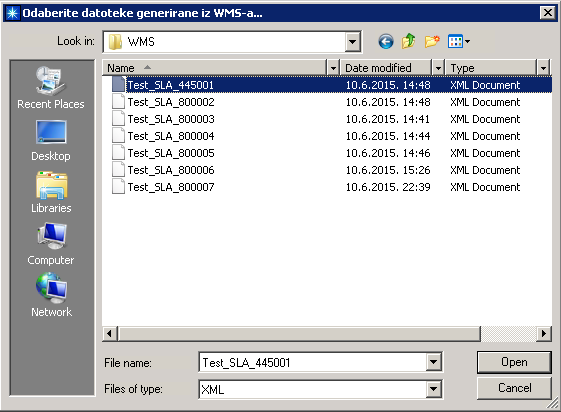Open Recent Places in sidebar
The width and height of the screenshot is (561, 412).
coord(50,88)
